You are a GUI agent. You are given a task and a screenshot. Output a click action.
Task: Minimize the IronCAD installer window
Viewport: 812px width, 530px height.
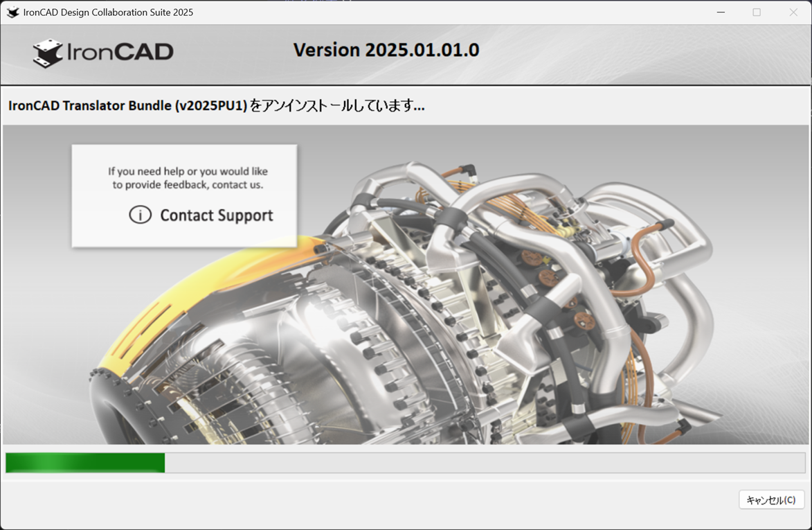pos(721,12)
